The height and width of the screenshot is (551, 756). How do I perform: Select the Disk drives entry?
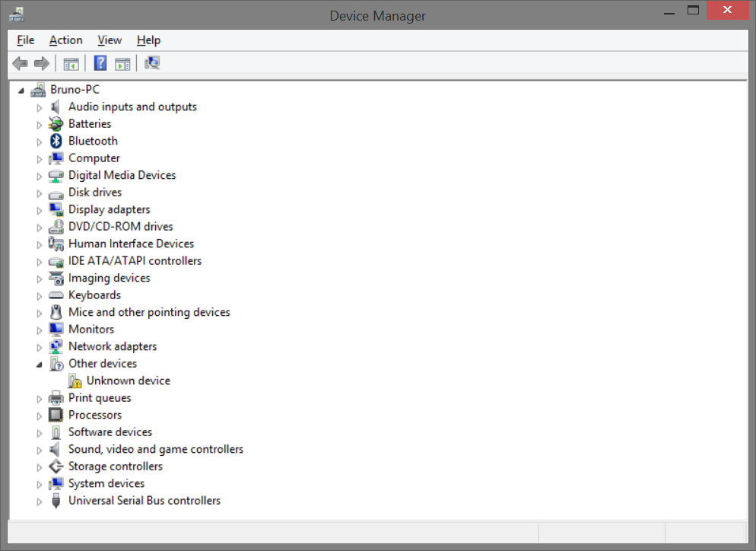click(x=94, y=193)
